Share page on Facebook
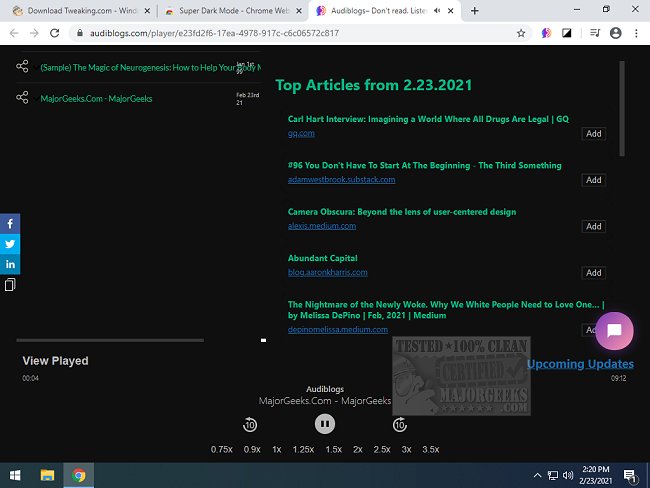The image size is (650, 488). tap(10, 224)
